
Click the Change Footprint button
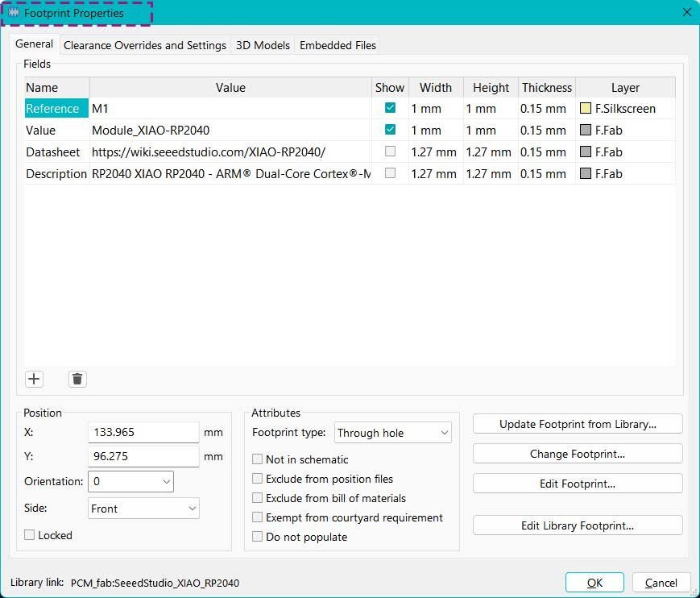(x=578, y=454)
